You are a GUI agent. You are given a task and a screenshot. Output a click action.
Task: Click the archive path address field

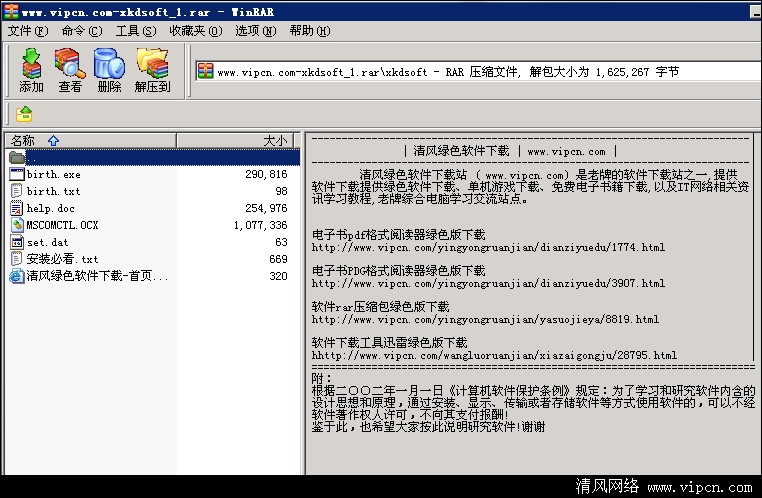tap(478, 71)
